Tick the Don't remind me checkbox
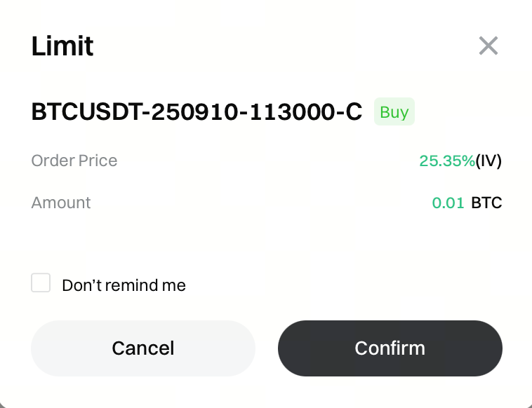The width and height of the screenshot is (532, 408). 41,283
